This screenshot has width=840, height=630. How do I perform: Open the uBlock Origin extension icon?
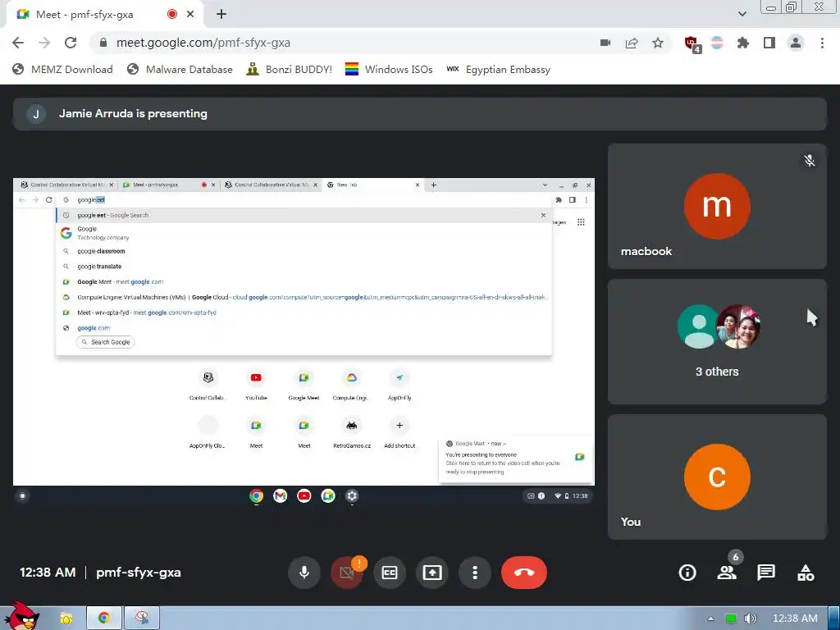tap(692, 43)
